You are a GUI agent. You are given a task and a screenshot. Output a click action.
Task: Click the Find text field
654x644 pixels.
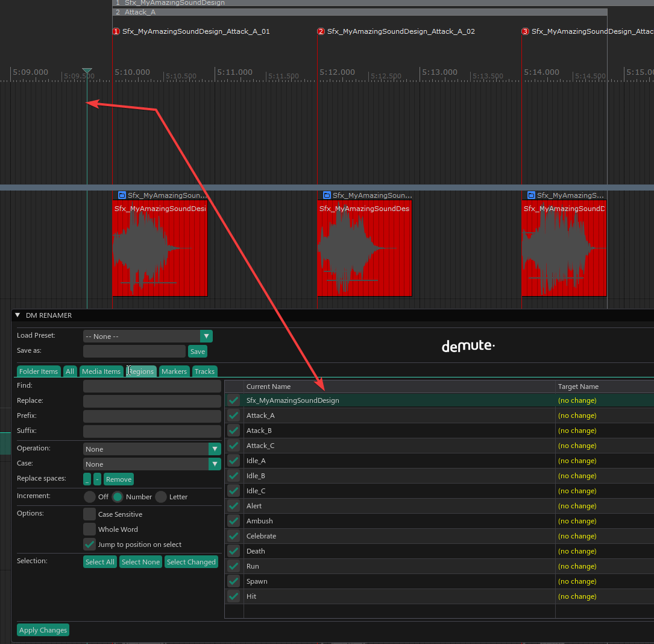coord(152,386)
